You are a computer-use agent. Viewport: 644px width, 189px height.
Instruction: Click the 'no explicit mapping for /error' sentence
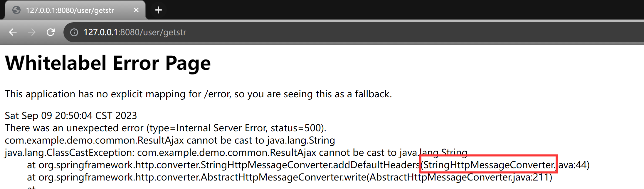pos(198,94)
